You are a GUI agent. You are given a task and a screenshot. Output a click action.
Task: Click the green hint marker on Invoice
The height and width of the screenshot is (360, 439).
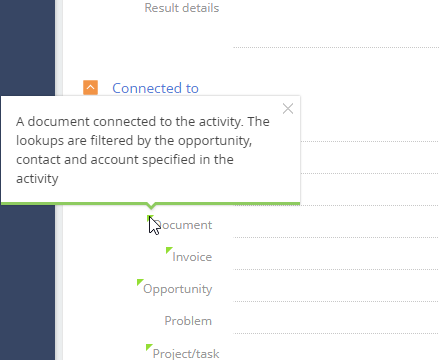169,250
